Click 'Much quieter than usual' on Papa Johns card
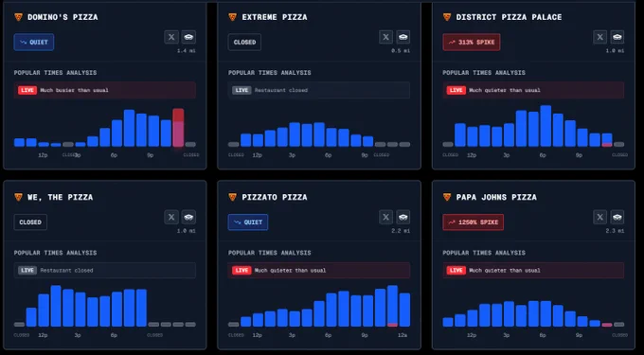 (505, 271)
